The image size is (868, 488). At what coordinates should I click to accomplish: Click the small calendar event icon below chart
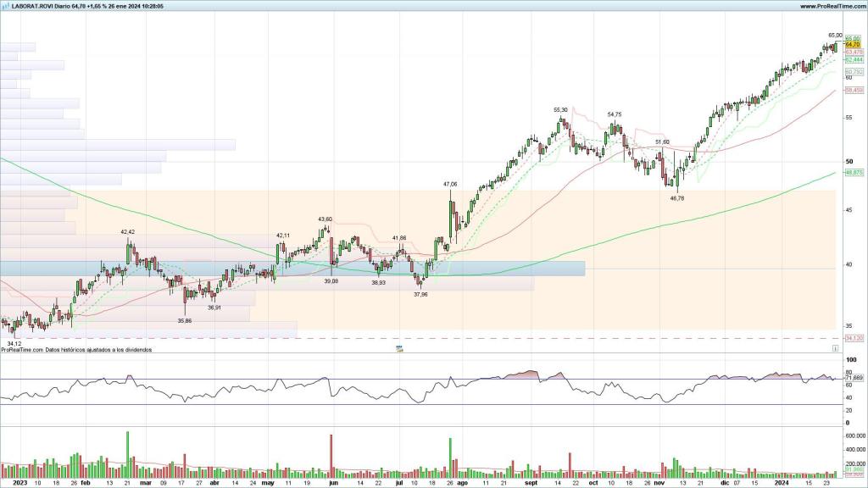click(400, 347)
